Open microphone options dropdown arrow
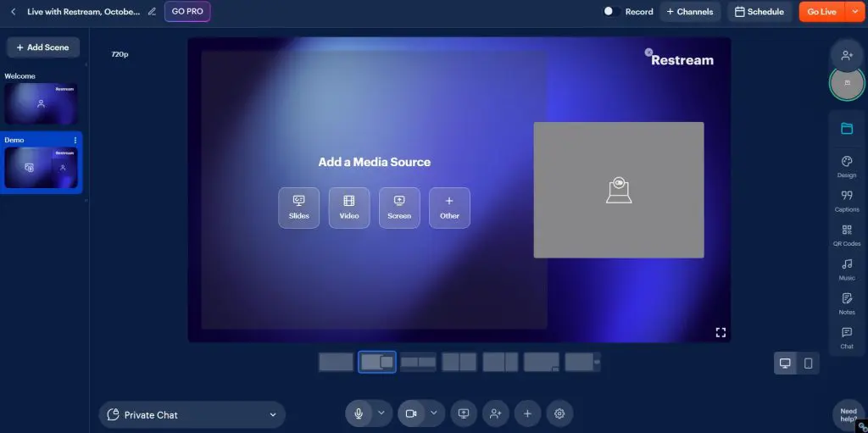 click(381, 413)
